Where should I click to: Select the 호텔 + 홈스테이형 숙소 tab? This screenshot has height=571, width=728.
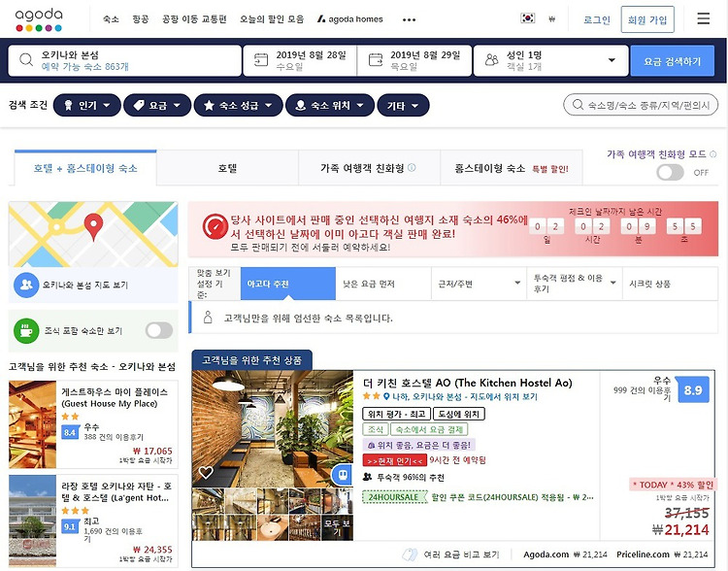(x=85, y=168)
